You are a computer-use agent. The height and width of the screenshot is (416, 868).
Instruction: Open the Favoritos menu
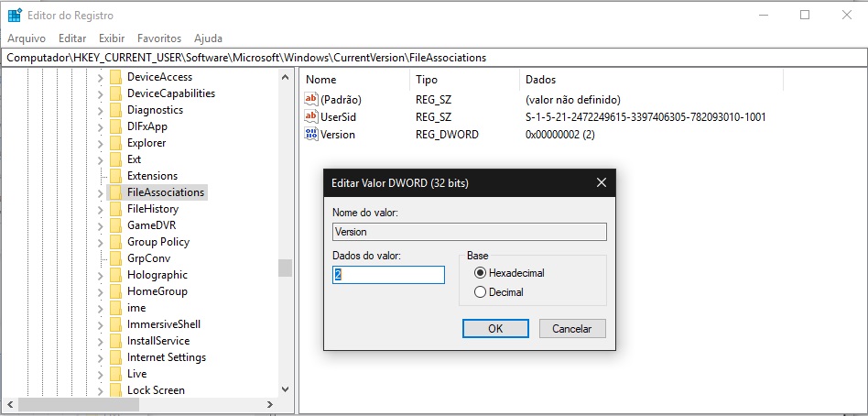point(159,38)
